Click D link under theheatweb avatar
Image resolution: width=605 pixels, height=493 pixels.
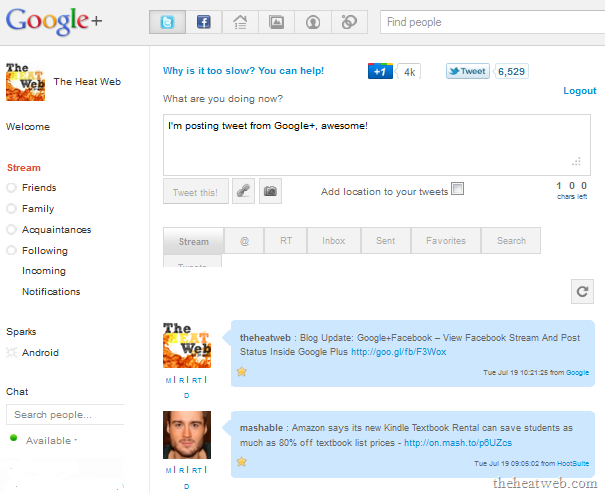pyautogui.click(x=187, y=395)
